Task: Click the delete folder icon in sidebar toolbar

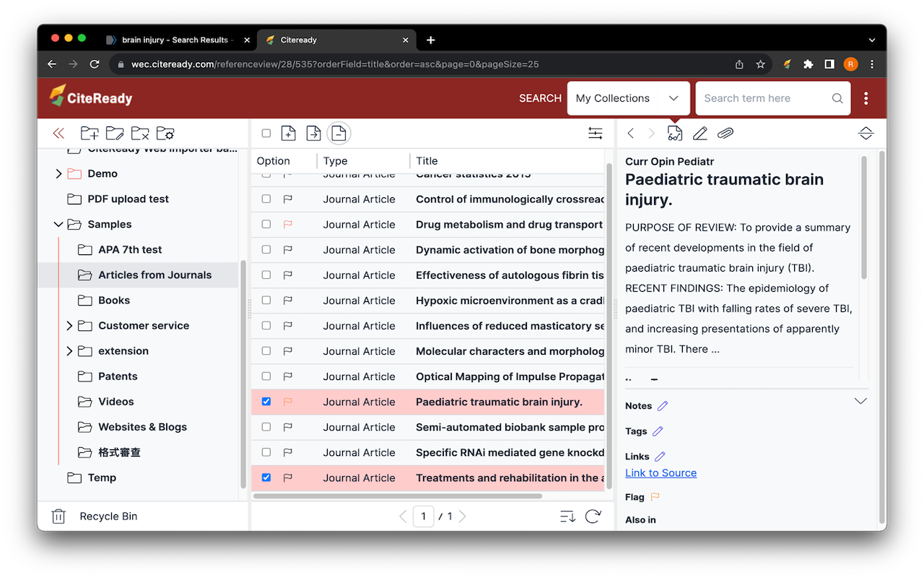Action: click(140, 134)
